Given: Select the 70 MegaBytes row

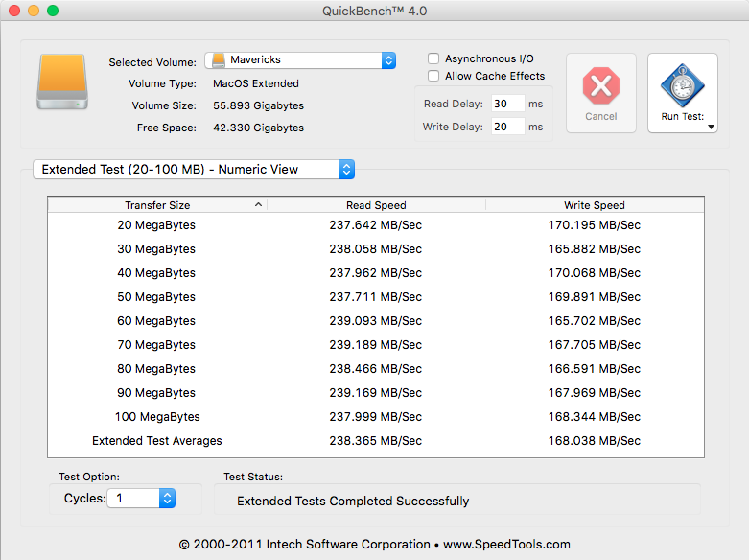Looking at the screenshot, I should pyautogui.click(x=376, y=344).
